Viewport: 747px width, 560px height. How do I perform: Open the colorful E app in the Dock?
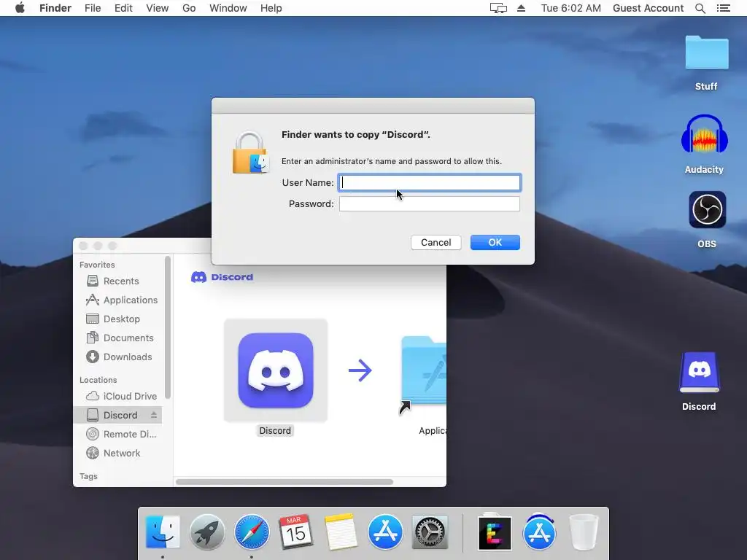point(495,532)
